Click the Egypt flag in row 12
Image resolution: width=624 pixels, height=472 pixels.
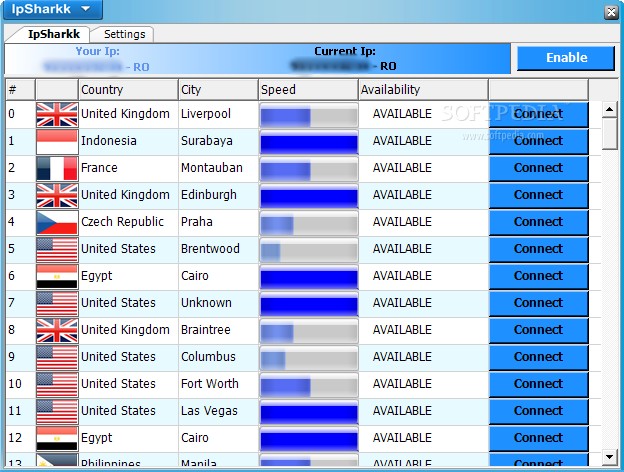coord(57,438)
